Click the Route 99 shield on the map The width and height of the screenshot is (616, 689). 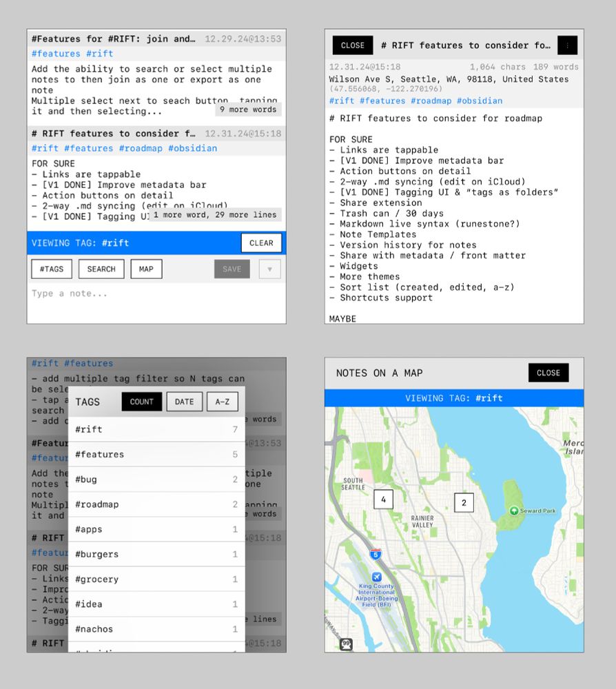pos(346,644)
